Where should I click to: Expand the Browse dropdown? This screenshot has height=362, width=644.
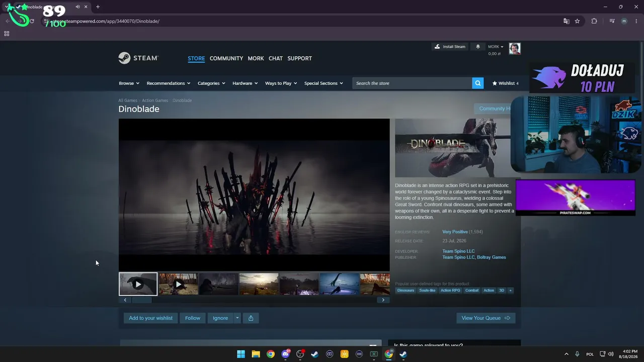(129, 83)
